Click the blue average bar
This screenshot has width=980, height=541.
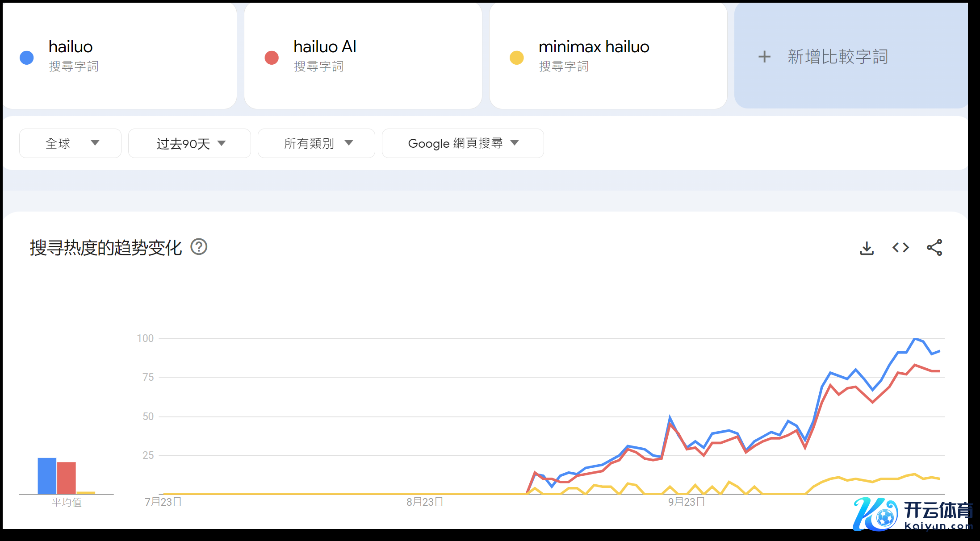click(x=47, y=476)
